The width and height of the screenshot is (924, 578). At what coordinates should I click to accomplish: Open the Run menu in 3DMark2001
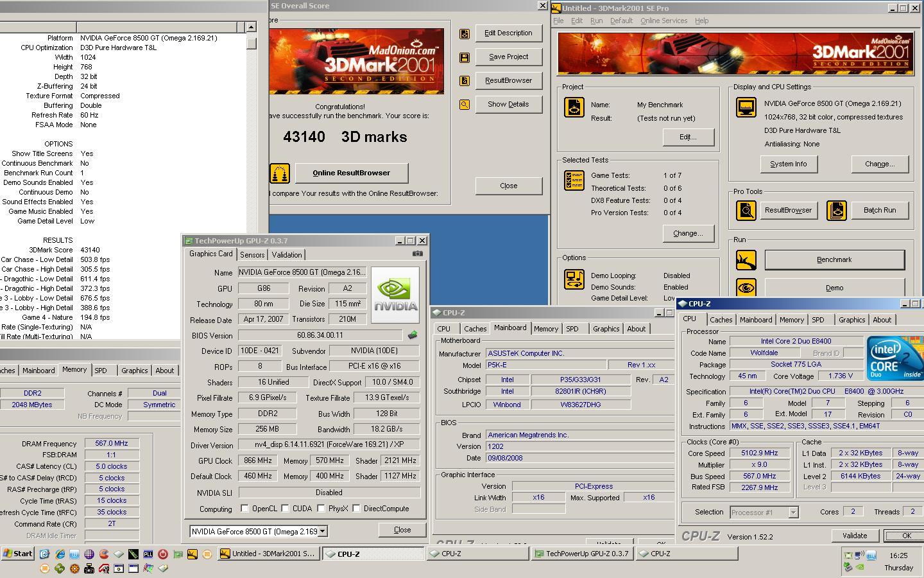[x=596, y=21]
